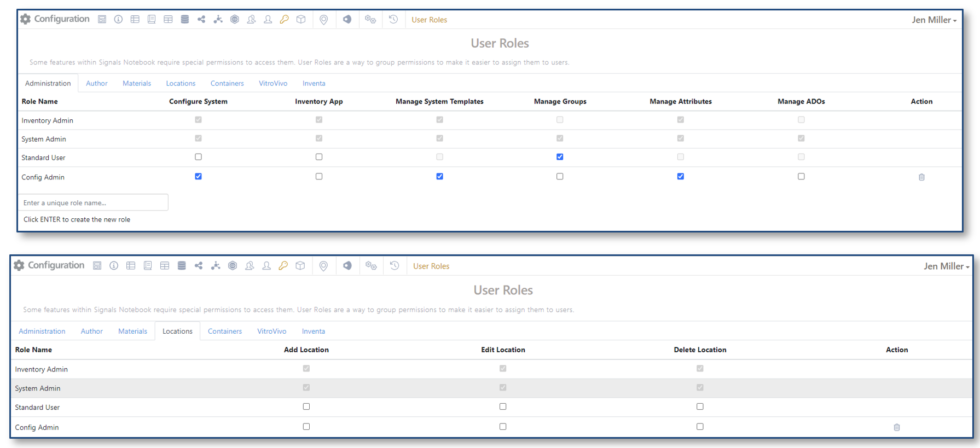Image resolution: width=980 pixels, height=448 pixels.
Task: Click the gold key icon in the Administration view toolbar
Action: click(x=284, y=19)
